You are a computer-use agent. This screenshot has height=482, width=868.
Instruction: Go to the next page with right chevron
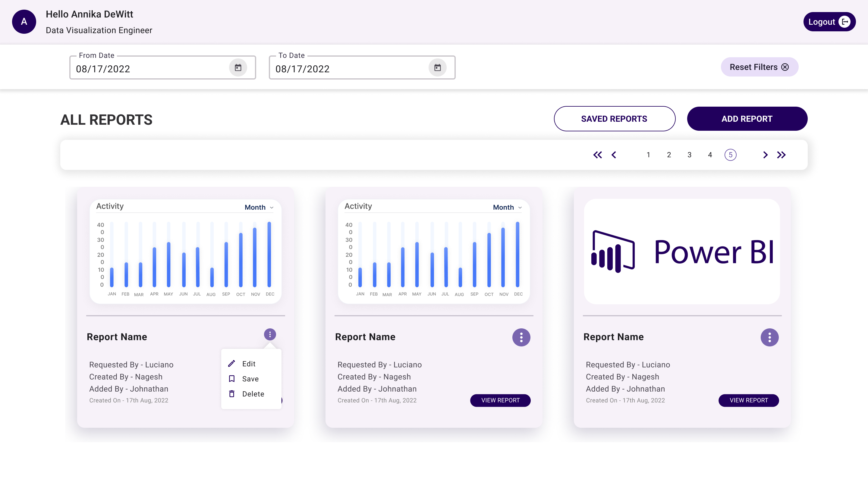765,155
